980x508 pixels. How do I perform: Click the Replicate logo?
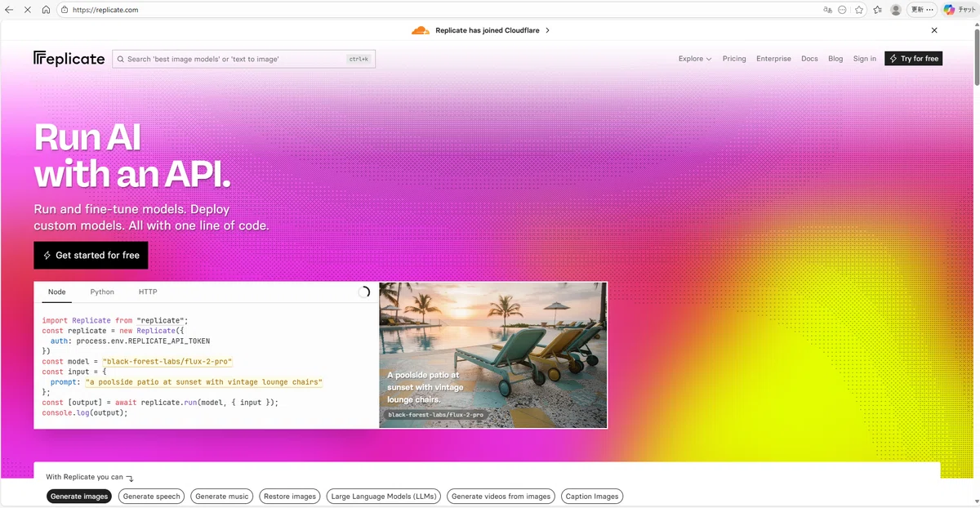(x=69, y=59)
